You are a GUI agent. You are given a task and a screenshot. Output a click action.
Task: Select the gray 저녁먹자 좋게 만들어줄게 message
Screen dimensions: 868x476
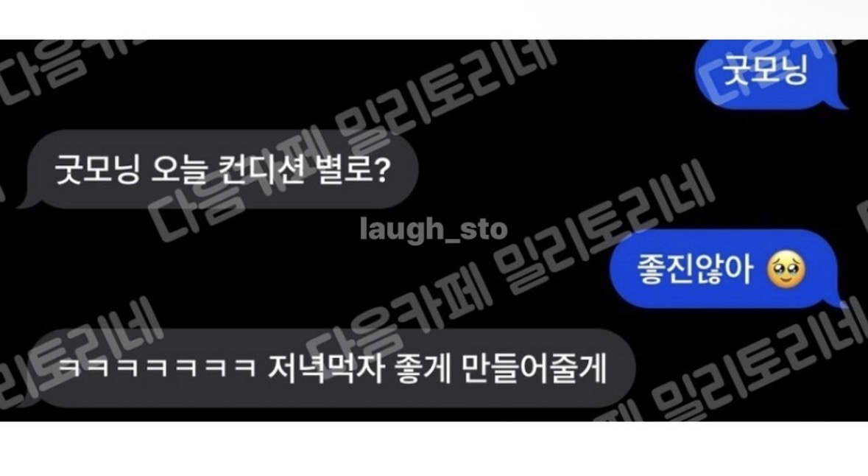pyautogui.click(x=332, y=368)
